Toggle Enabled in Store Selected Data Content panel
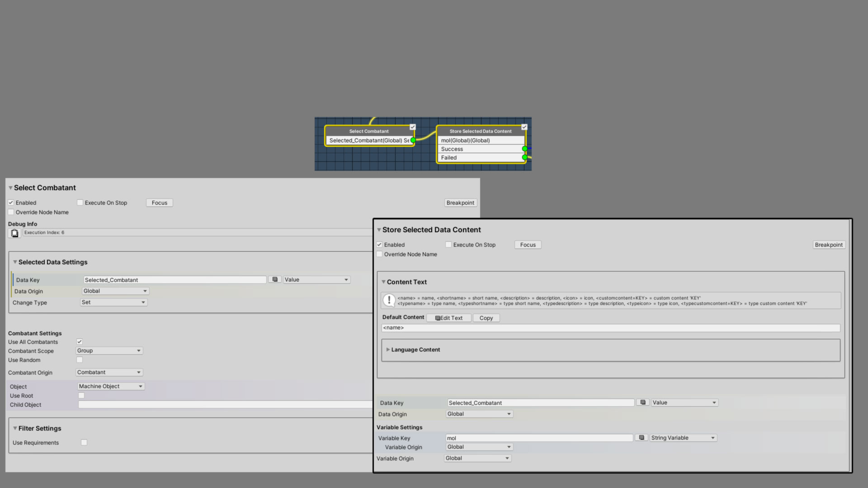 [x=379, y=245]
